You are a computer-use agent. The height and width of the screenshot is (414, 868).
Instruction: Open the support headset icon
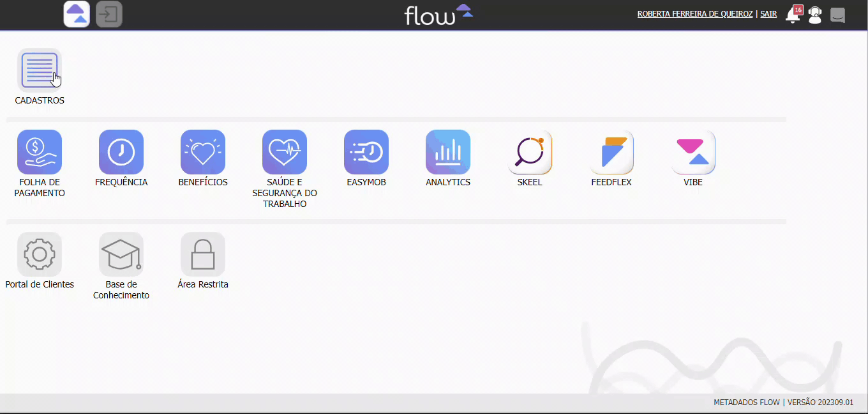(x=815, y=15)
